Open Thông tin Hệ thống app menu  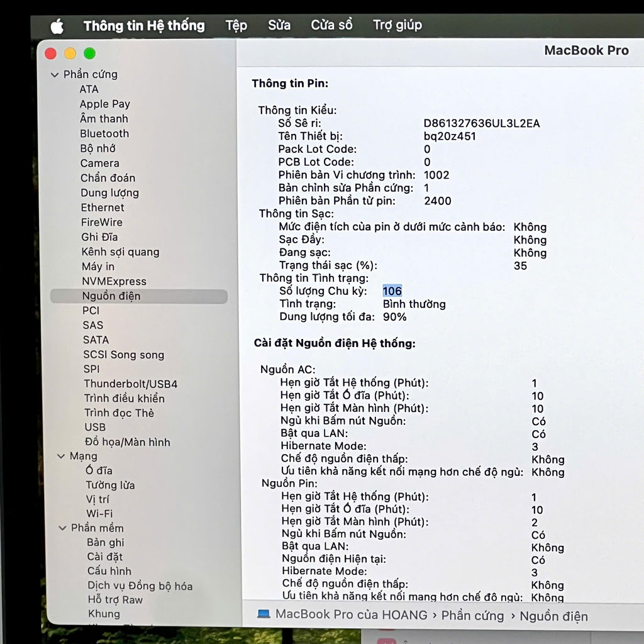point(144,25)
